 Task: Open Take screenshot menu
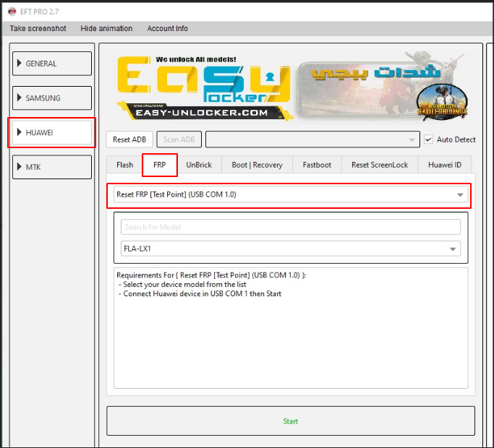(38, 29)
